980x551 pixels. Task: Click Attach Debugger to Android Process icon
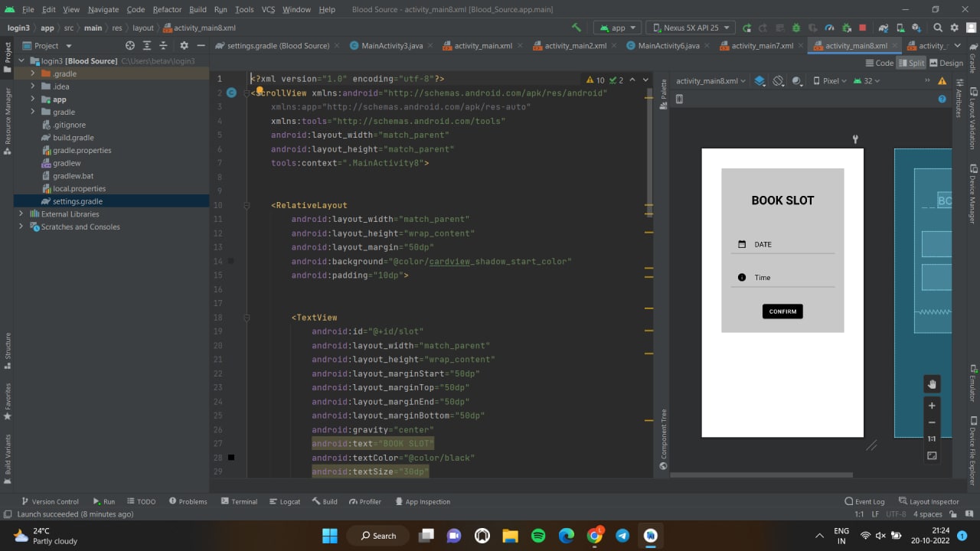[x=846, y=28]
